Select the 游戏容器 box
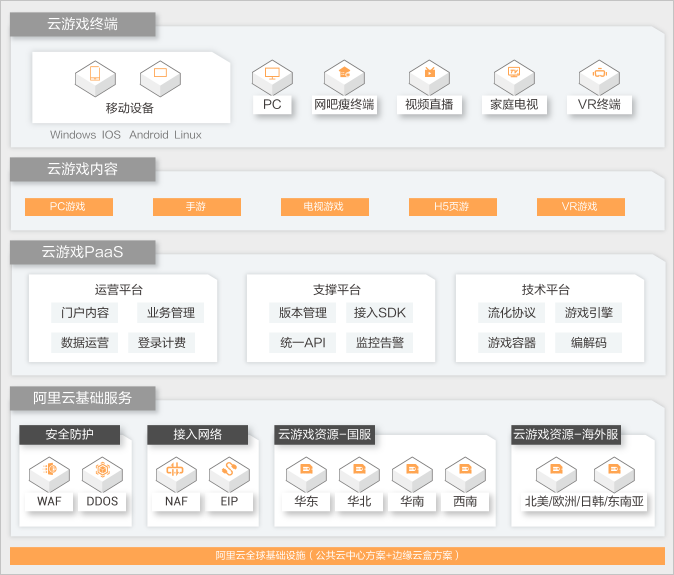 pyautogui.click(x=512, y=343)
